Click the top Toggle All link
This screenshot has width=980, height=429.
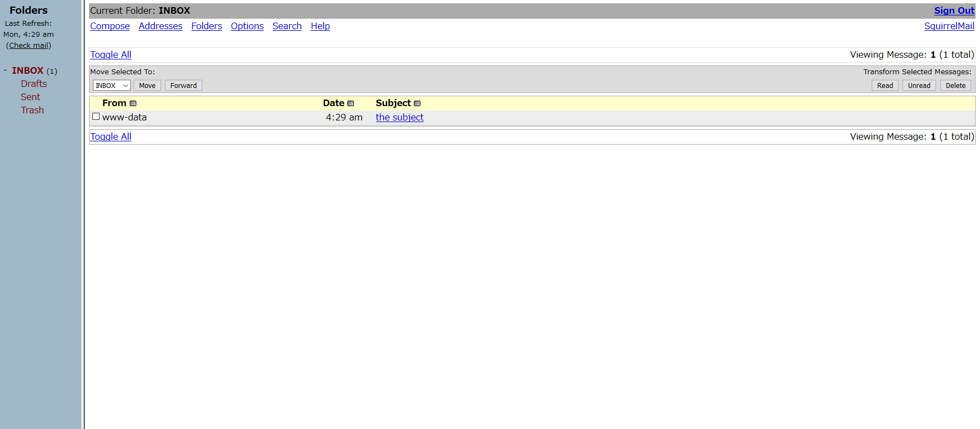coord(110,54)
